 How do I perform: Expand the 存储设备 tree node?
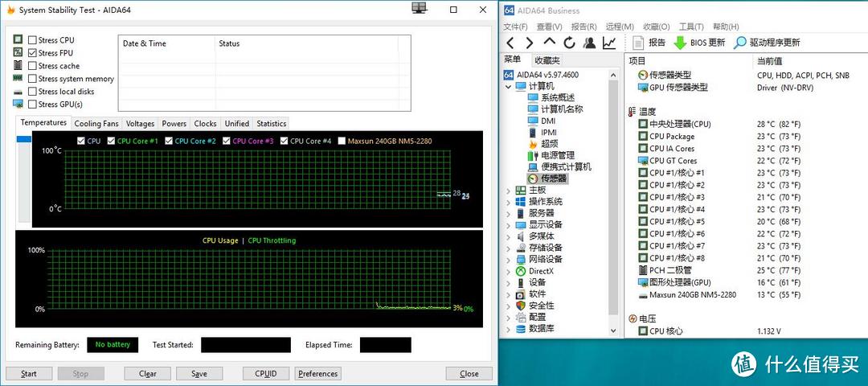click(x=508, y=248)
